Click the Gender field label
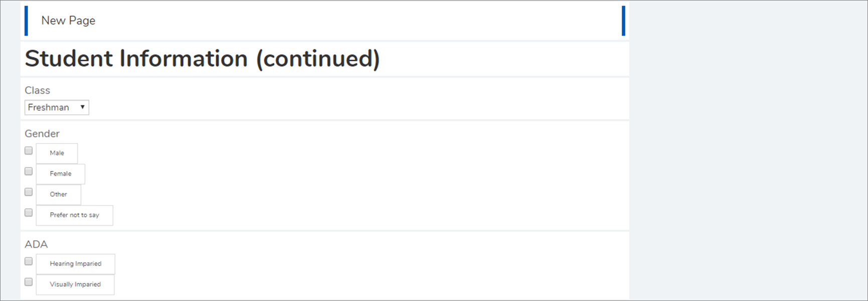Image resolution: width=868 pixels, height=301 pixels. coord(42,133)
